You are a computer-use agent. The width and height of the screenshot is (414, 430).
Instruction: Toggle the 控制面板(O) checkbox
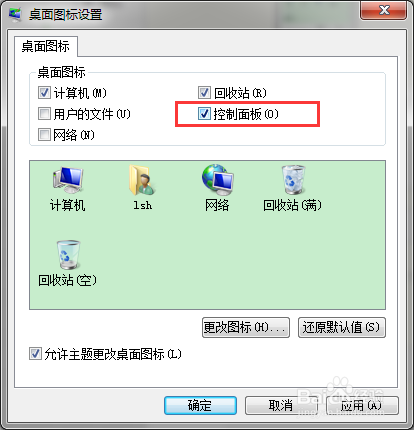pos(204,114)
